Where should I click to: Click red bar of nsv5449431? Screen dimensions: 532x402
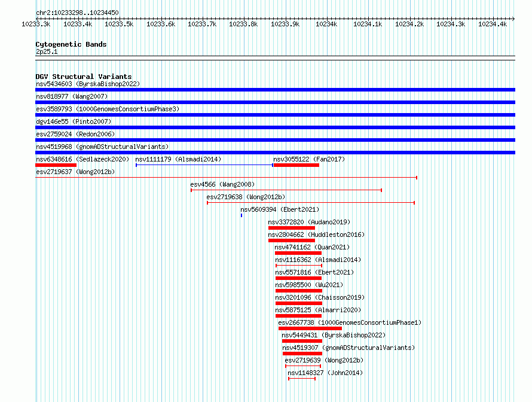302,341
